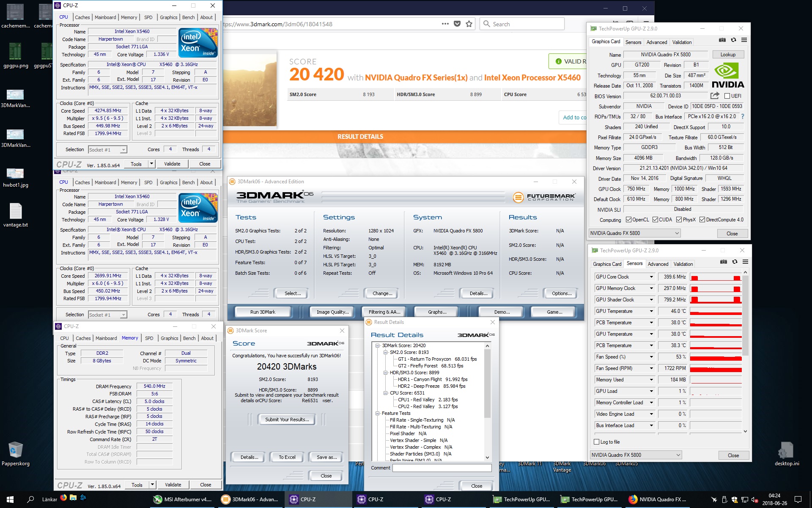Image resolution: width=812 pixels, height=508 pixels.
Task: Open vantage.txt desktop file icon
Action: (x=16, y=215)
